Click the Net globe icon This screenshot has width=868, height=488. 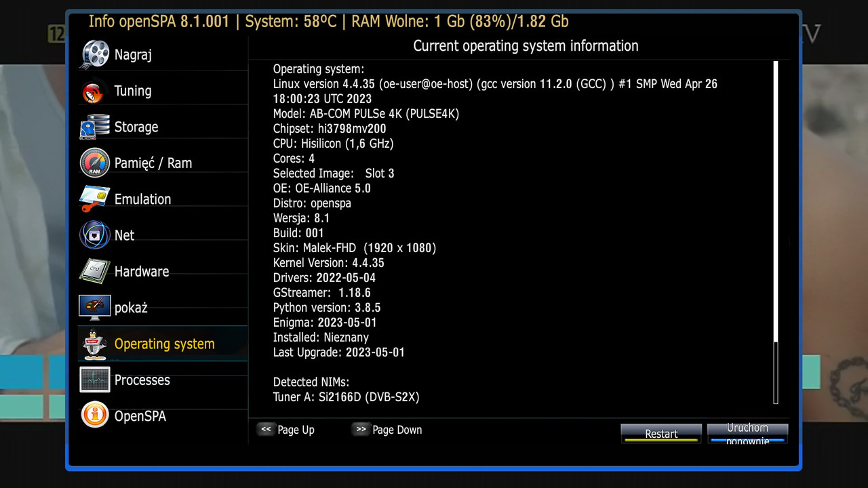(x=94, y=235)
